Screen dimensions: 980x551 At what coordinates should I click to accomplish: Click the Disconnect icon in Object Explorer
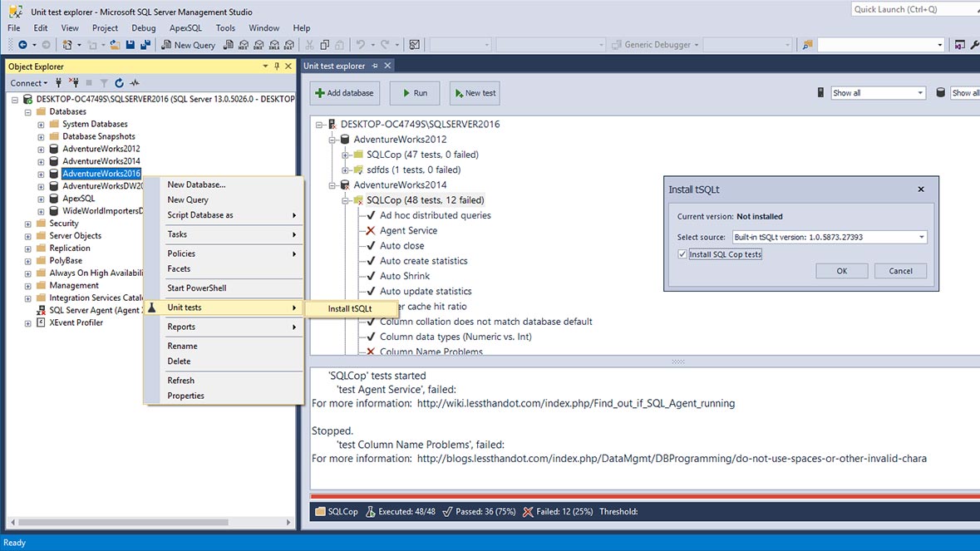[x=74, y=83]
